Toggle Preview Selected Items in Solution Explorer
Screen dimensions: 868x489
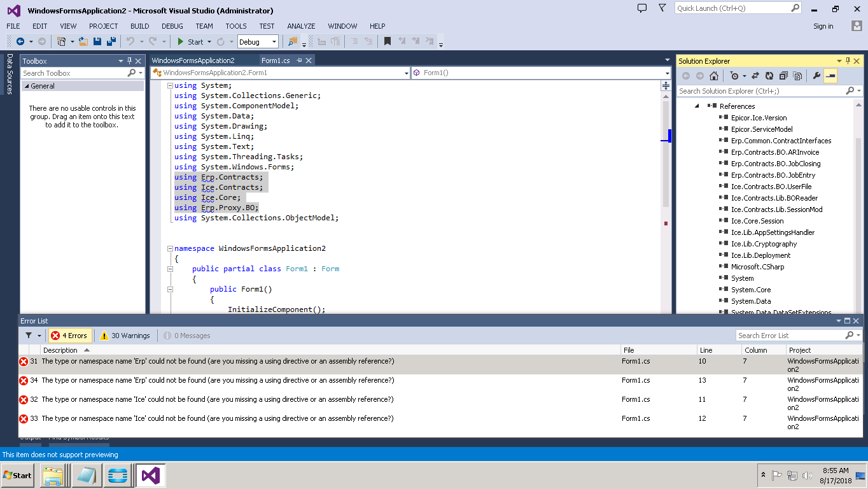tap(830, 76)
